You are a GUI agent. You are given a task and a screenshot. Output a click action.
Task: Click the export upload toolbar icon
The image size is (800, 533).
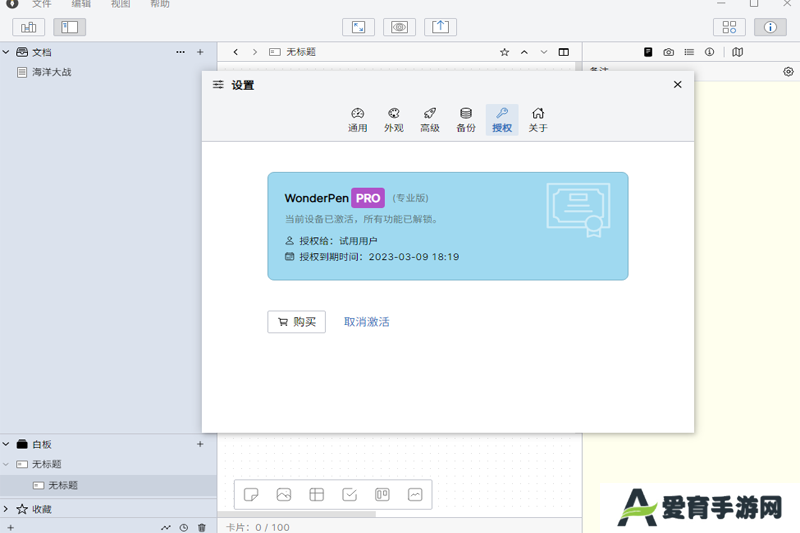coord(440,27)
